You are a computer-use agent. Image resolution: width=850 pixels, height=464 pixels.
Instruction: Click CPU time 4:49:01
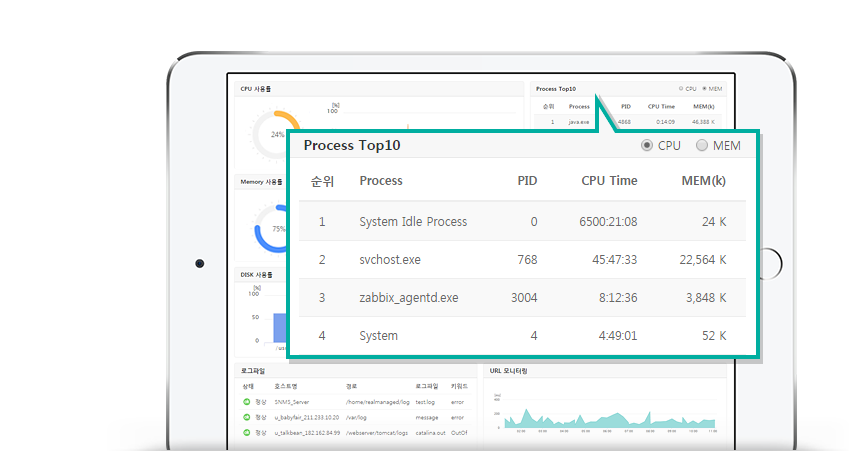click(x=618, y=336)
